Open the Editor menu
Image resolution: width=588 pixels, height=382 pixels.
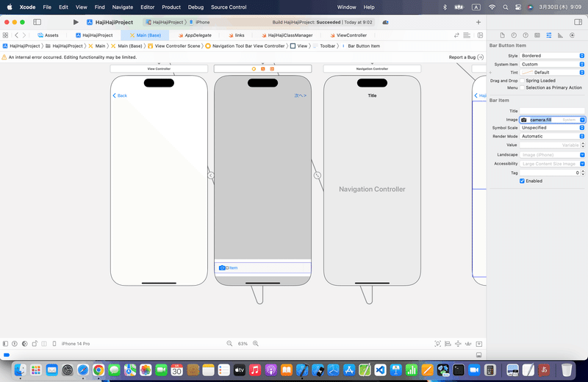click(148, 7)
